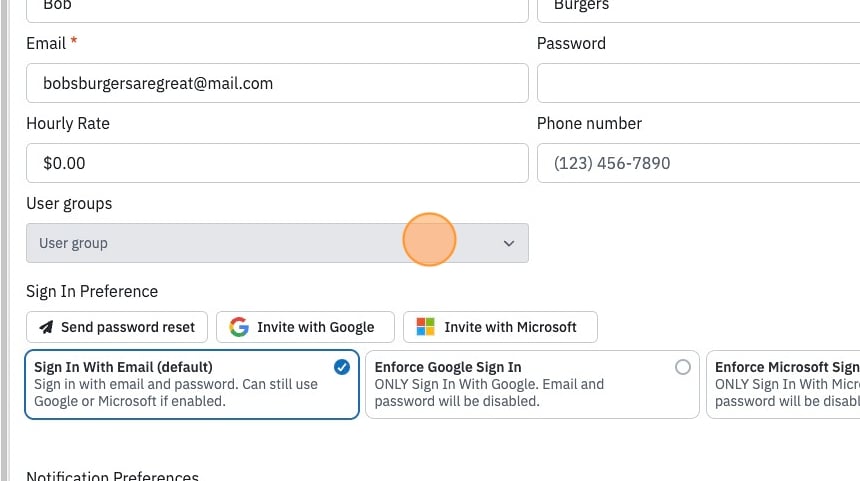The image size is (860, 481).
Task: Click the last name field containing Burgers
Action: (x=699, y=8)
